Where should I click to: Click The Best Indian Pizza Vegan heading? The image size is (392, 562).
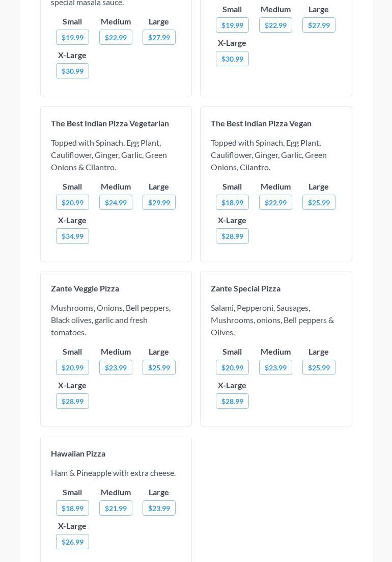click(261, 123)
